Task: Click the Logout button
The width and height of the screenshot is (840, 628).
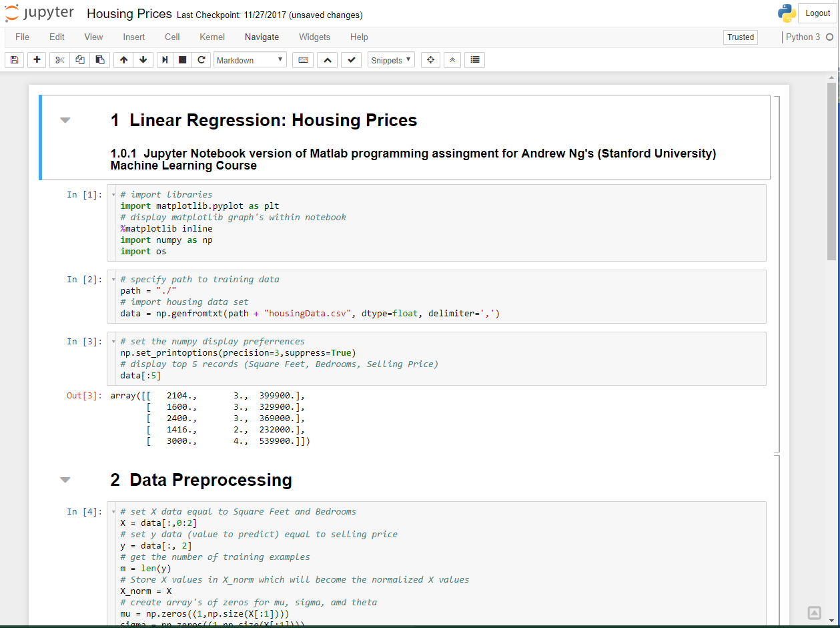Action: tap(817, 13)
